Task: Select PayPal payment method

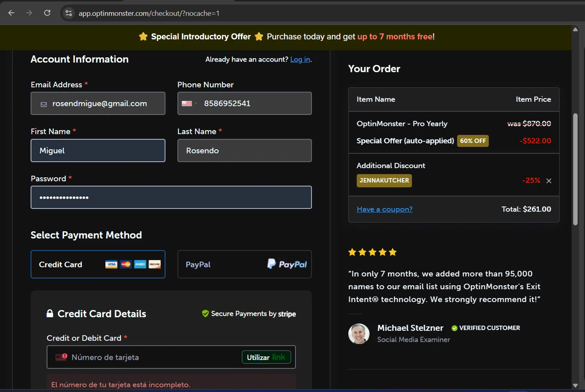Action: click(245, 264)
